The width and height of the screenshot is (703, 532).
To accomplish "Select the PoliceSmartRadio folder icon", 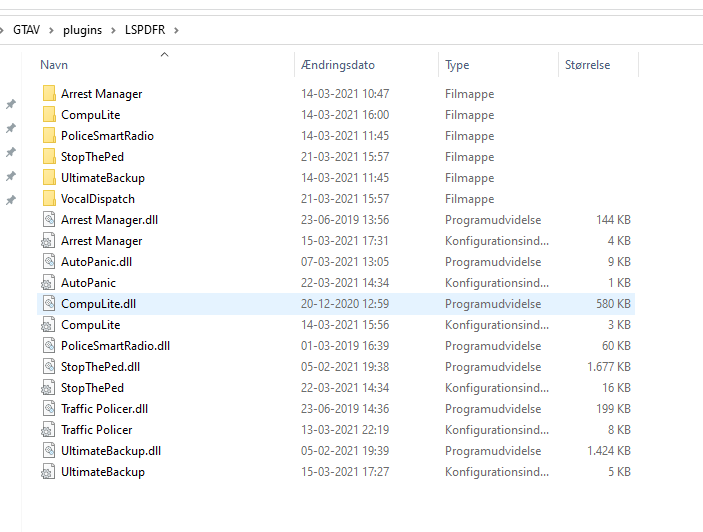I will (x=49, y=136).
